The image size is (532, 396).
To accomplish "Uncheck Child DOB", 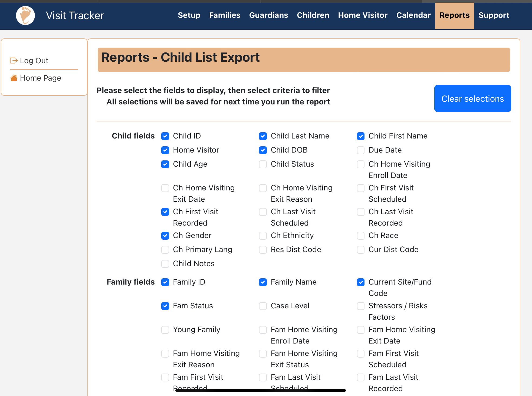I will (263, 150).
